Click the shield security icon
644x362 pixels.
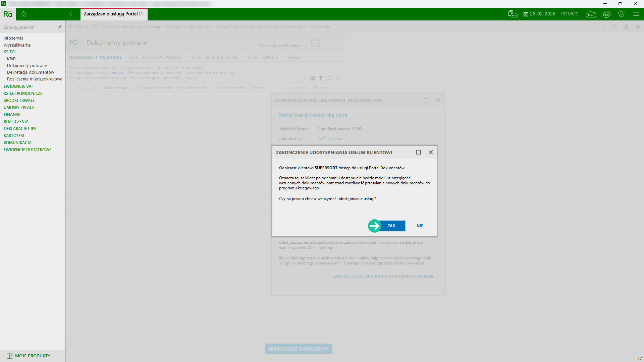pos(621,14)
